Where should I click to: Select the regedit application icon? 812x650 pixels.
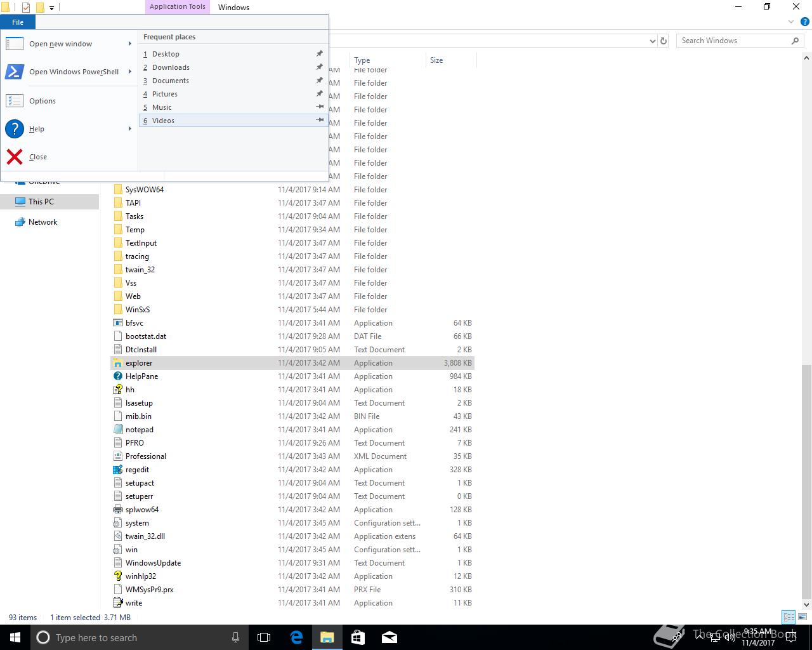pyautogui.click(x=117, y=470)
